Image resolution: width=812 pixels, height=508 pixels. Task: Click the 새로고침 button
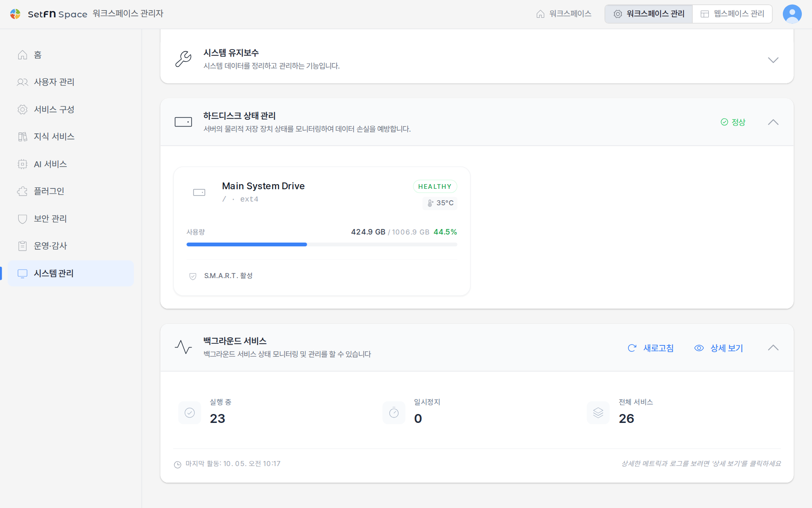650,348
